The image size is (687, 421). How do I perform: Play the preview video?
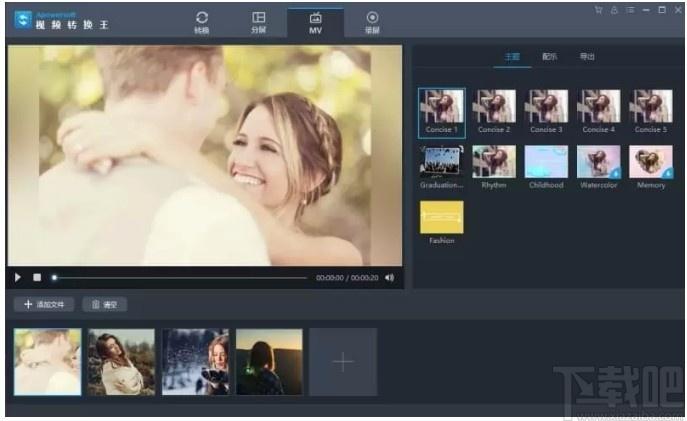point(18,277)
